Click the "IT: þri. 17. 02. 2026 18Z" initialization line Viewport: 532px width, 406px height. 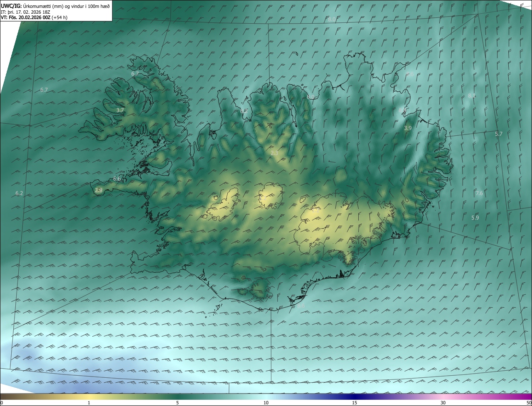coord(26,12)
